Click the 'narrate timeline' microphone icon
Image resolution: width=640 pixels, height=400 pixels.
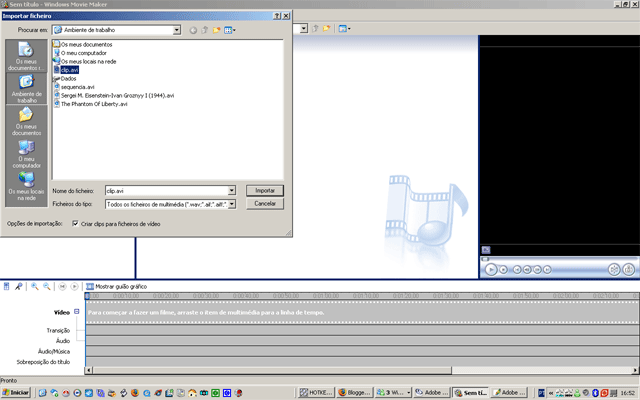coord(18,287)
